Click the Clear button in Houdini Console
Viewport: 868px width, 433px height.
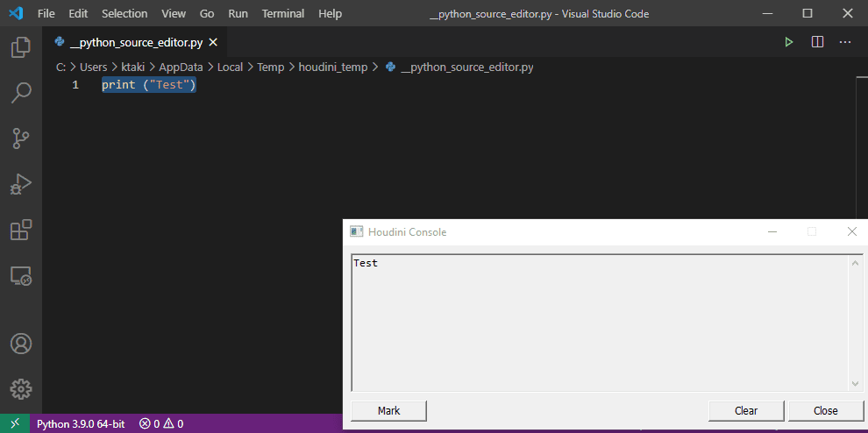click(746, 411)
